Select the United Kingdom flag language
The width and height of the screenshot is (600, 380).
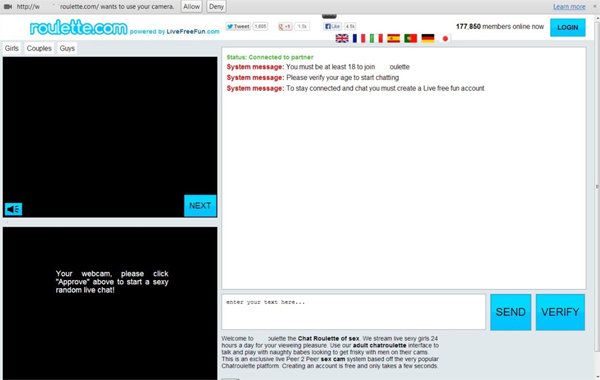(x=342, y=38)
